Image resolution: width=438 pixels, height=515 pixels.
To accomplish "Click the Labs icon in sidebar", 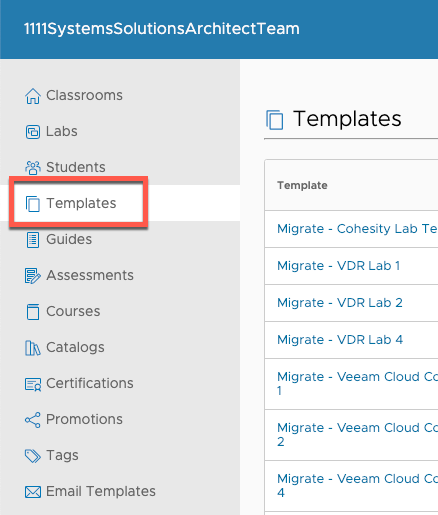I will (x=33, y=132).
